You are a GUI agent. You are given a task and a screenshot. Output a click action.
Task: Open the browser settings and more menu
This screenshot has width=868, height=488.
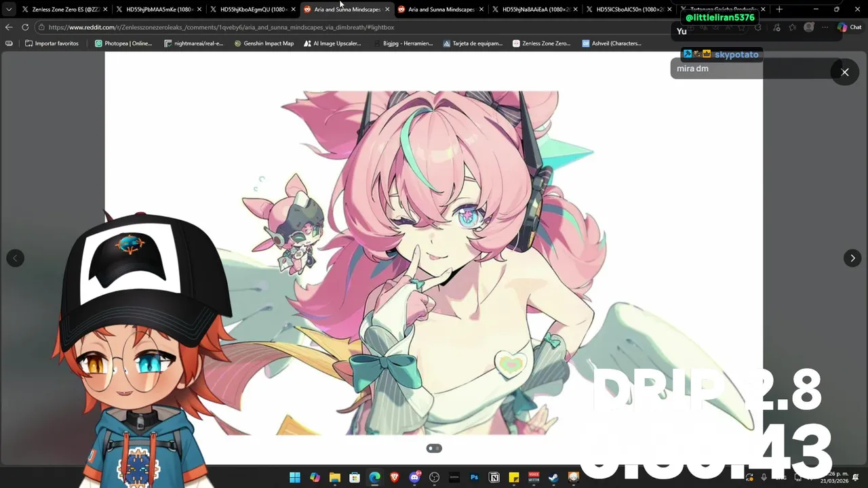coord(825,27)
